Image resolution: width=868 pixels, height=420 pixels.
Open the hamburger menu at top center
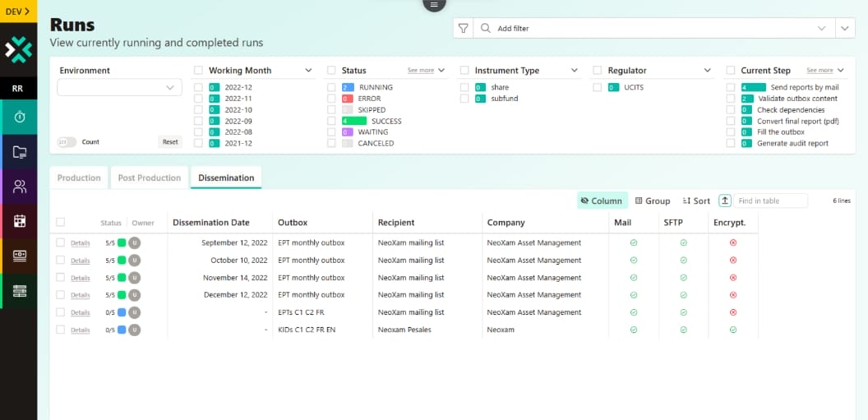[433, 4]
